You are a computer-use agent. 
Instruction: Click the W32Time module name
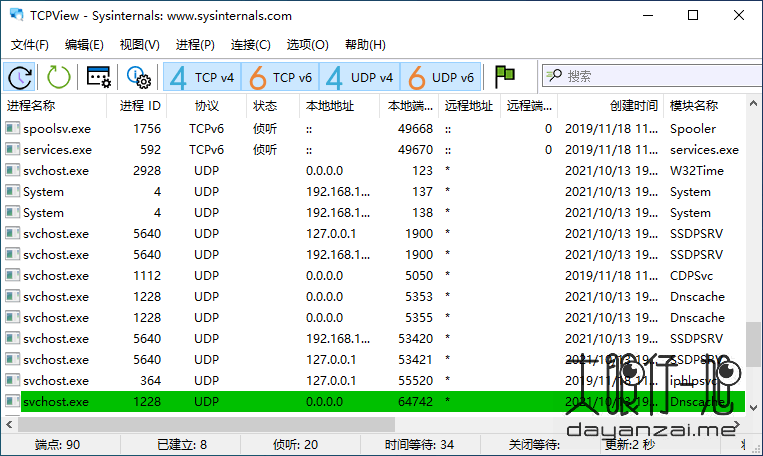point(697,171)
